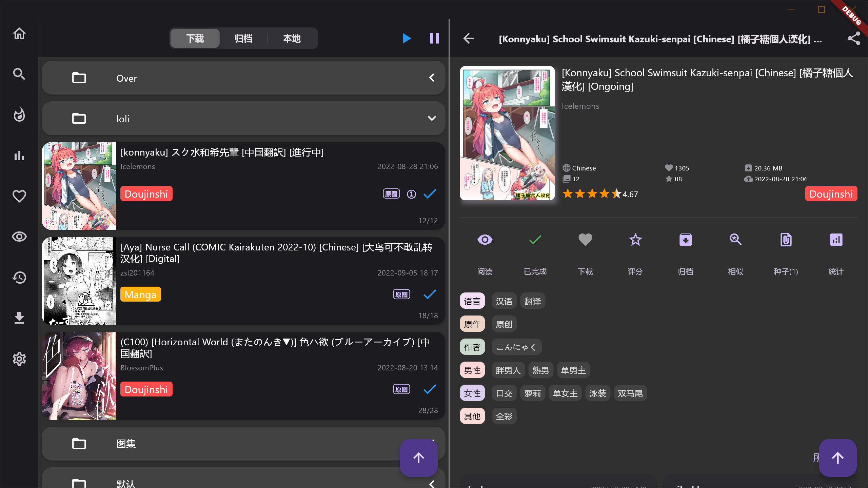Open the 相似 similar search icon
Screen dimensions: 868x488
coord(735,240)
